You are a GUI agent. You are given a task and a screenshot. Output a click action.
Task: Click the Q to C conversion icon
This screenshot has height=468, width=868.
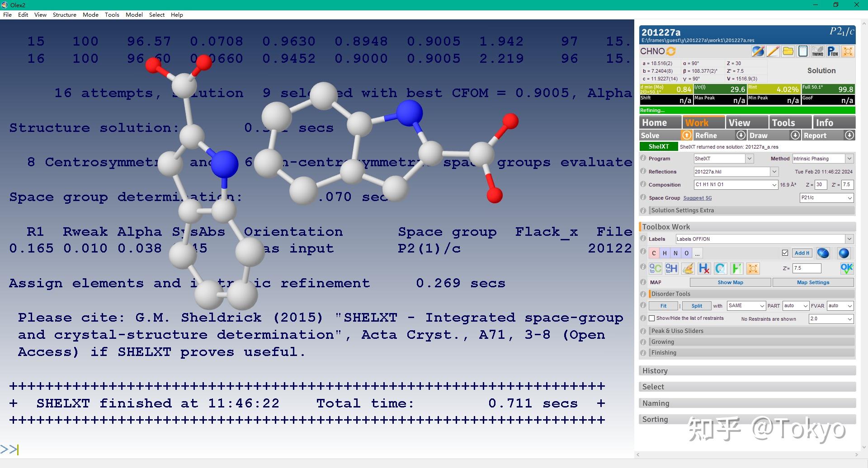pyautogui.click(x=656, y=268)
